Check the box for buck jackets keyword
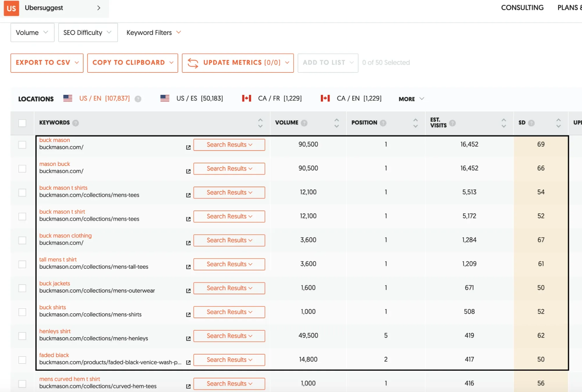 (x=22, y=288)
